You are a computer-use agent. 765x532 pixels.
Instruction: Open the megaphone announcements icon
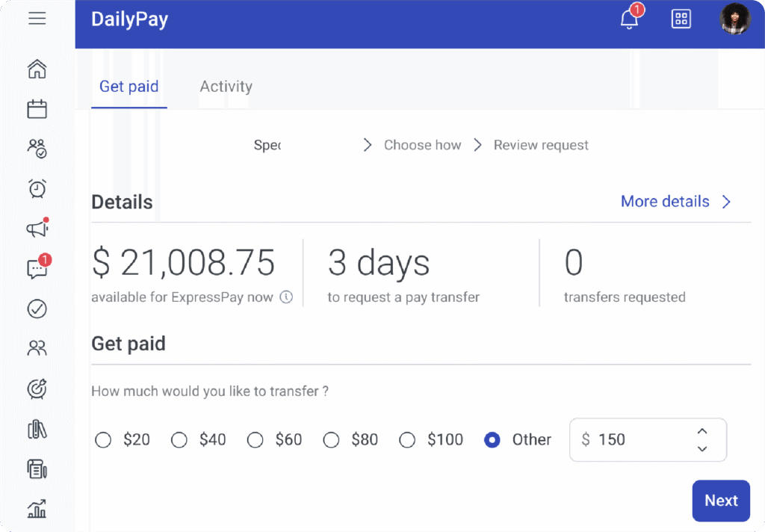[37, 229]
